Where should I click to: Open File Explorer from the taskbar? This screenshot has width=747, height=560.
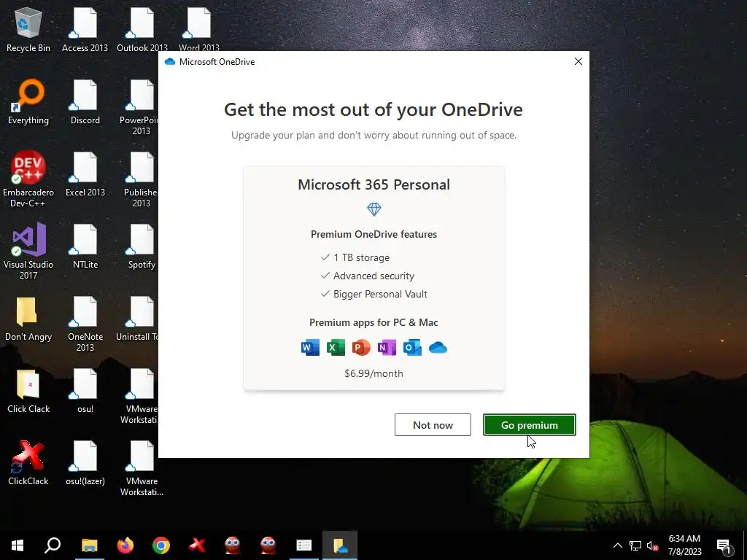click(x=89, y=545)
